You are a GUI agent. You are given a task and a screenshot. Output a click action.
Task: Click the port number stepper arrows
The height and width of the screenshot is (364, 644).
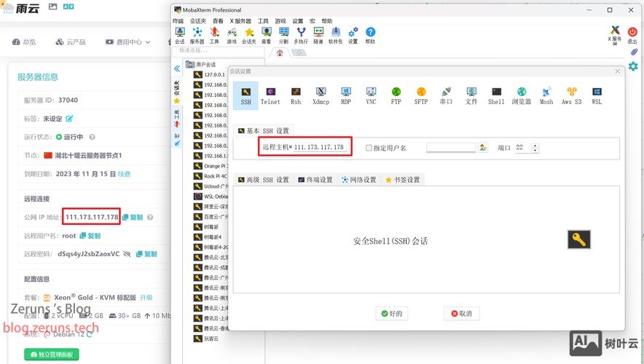(535, 148)
